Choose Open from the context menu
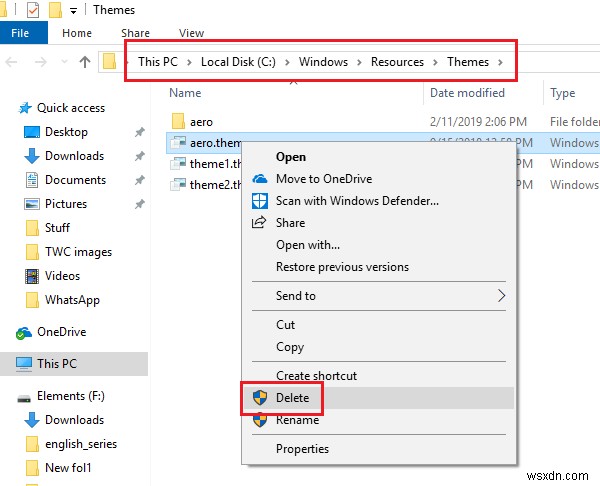The height and width of the screenshot is (486, 600). point(379,157)
